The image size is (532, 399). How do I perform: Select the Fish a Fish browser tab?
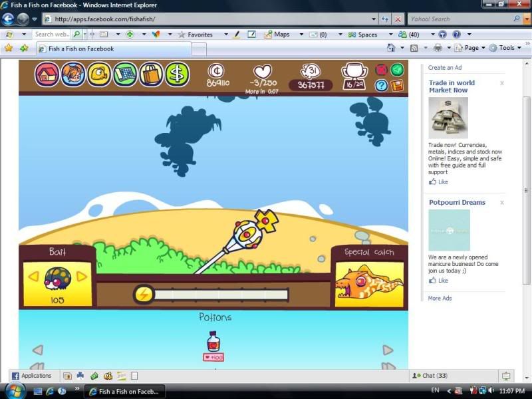(x=112, y=49)
